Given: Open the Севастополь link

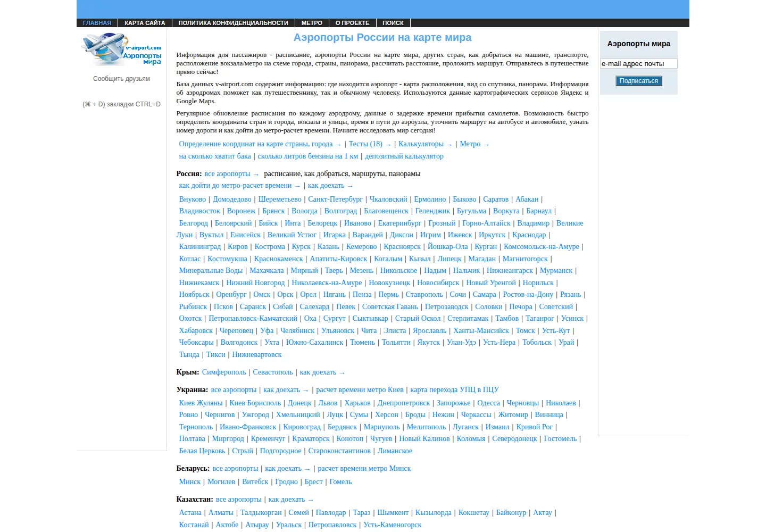Looking at the screenshot, I should (273, 372).
